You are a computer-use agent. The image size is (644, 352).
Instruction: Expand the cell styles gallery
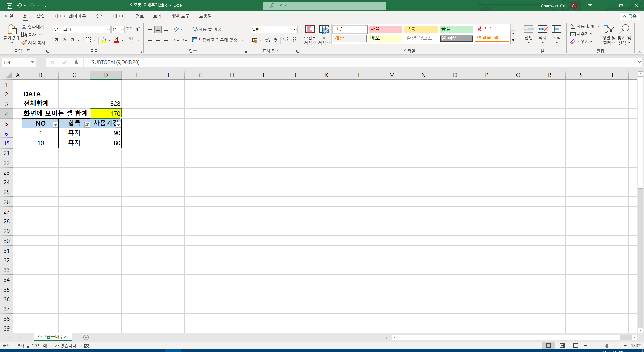513,41
